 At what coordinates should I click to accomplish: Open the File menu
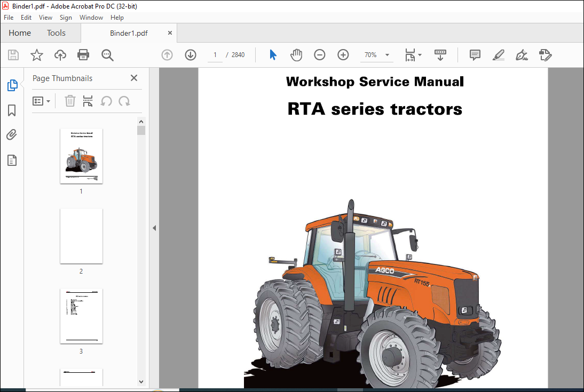9,18
